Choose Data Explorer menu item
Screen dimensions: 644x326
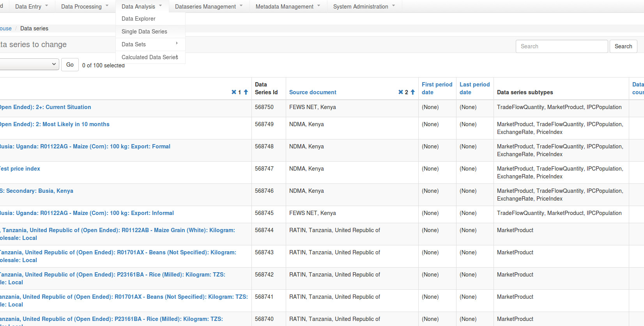click(x=150, y=19)
